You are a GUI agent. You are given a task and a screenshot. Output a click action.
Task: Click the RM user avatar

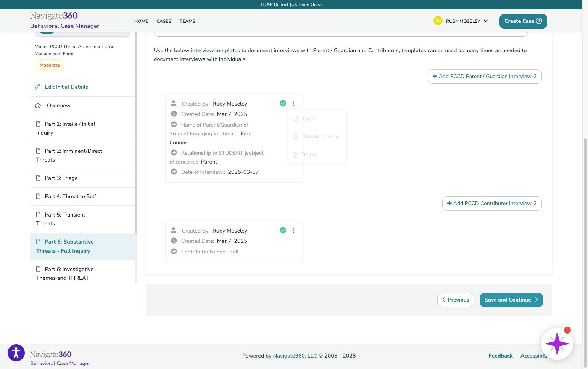[438, 21]
